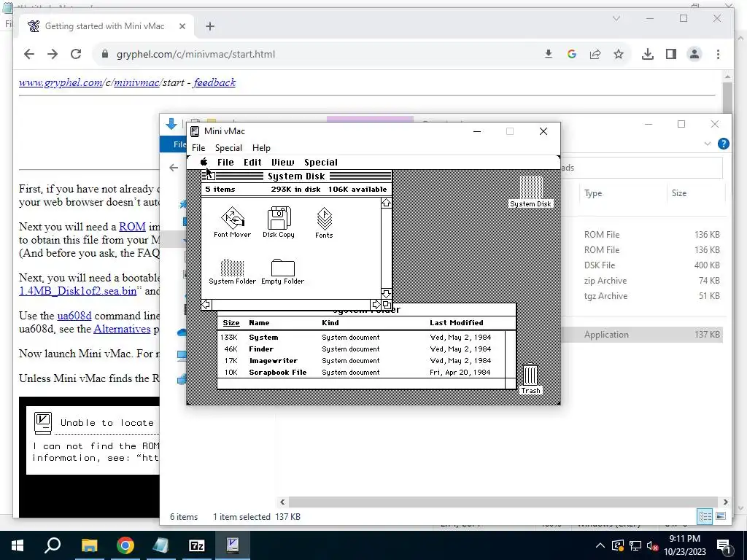Viewport: 747px width, 560px height.
Task: Select the Fonts file icon
Action: pyautogui.click(x=324, y=222)
